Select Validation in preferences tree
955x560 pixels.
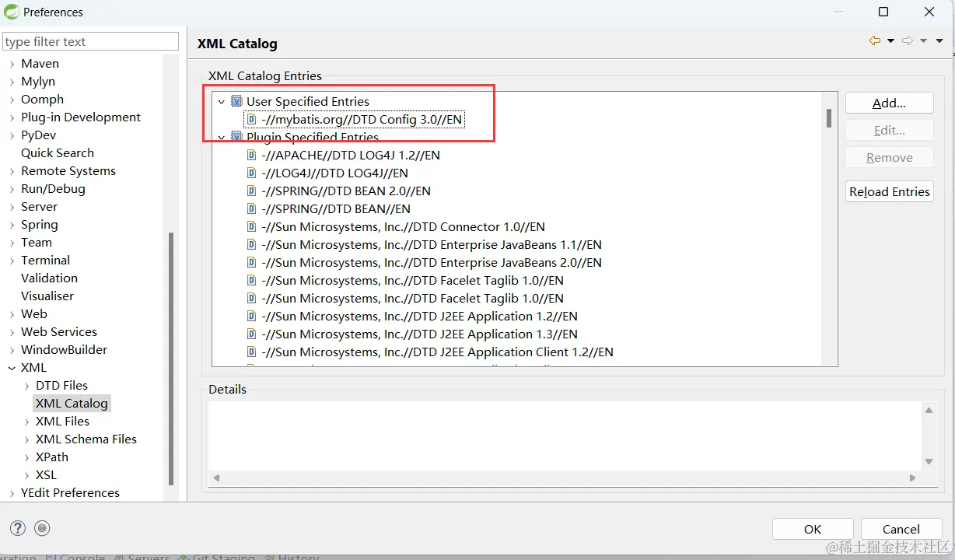click(49, 278)
